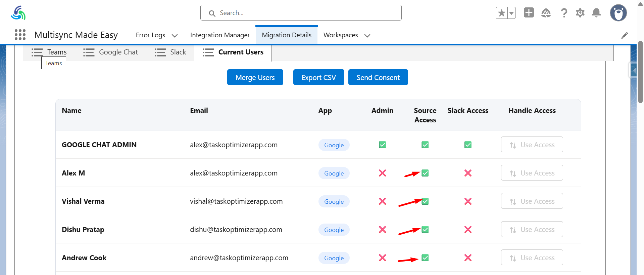Click the Admin red X for Alex M
This screenshot has width=644, height=275.
(x=382, y=173)
